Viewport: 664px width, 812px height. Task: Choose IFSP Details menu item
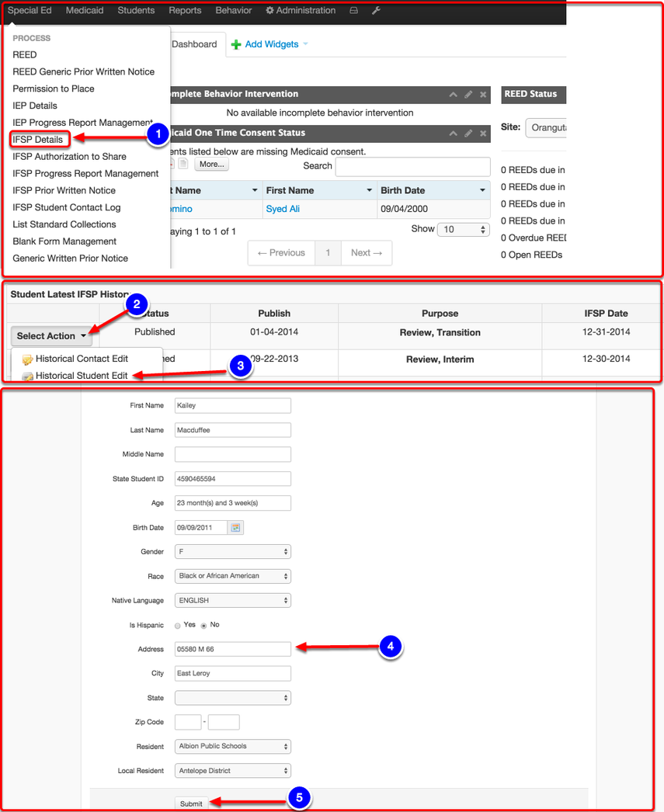(38, 140)
